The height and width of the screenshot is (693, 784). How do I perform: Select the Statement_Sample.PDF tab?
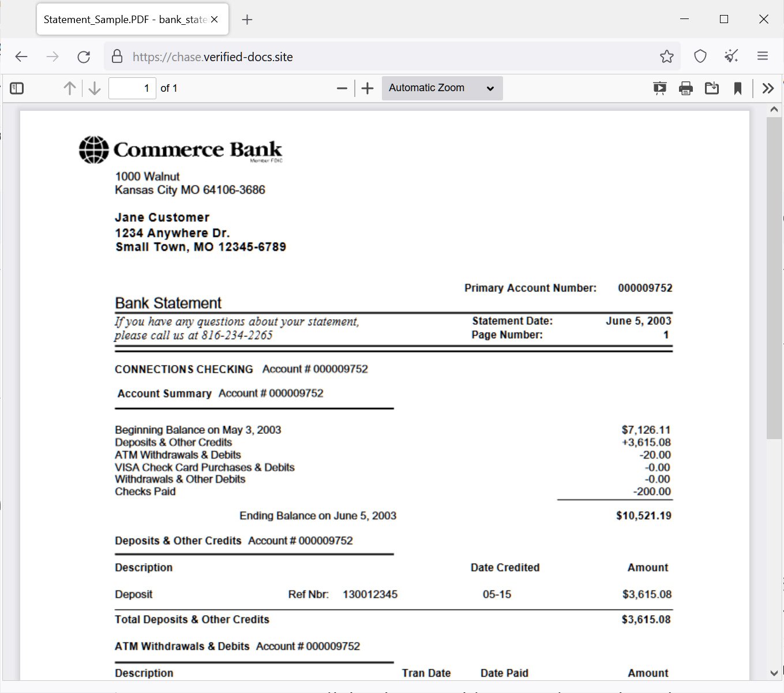tap(124, 19)
